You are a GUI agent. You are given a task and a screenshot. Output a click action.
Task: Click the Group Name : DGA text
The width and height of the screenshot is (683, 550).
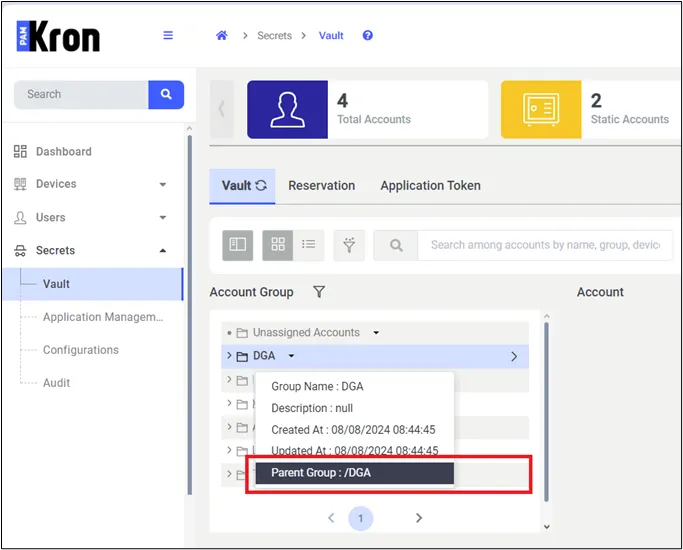pos(317,386)
